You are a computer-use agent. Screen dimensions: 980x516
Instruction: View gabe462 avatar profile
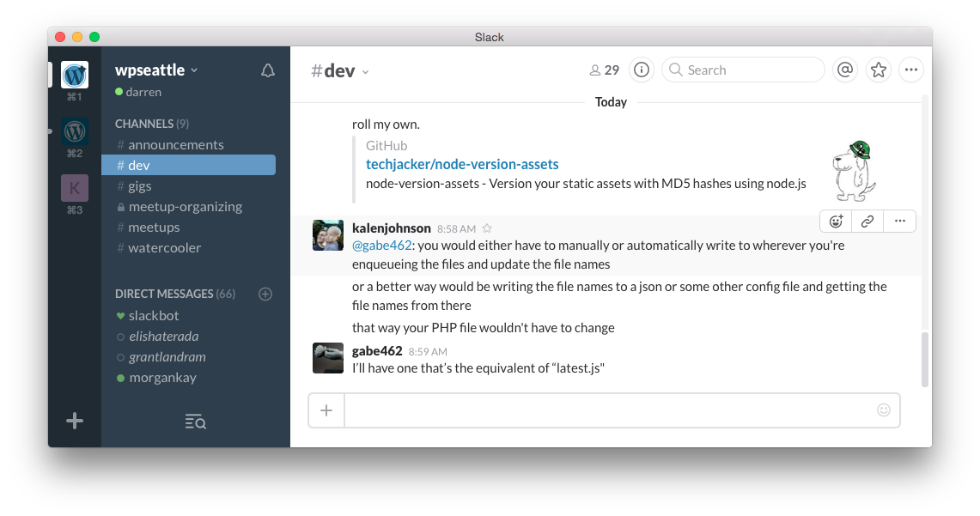[328, 358]
